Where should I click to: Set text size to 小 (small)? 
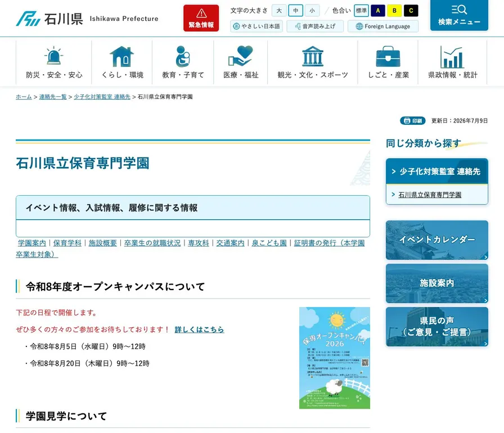point(312,11)
